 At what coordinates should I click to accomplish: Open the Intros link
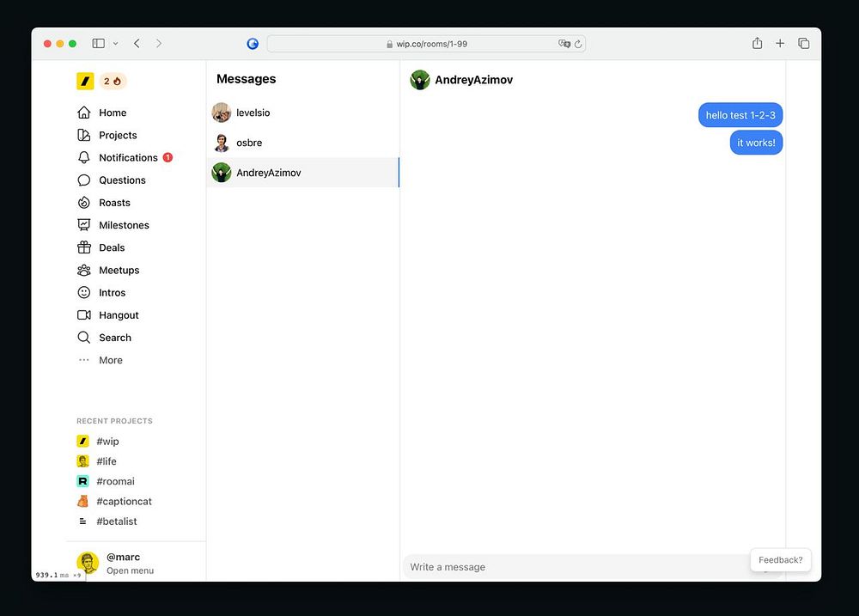pyautogui.click(x=112, y=292)
